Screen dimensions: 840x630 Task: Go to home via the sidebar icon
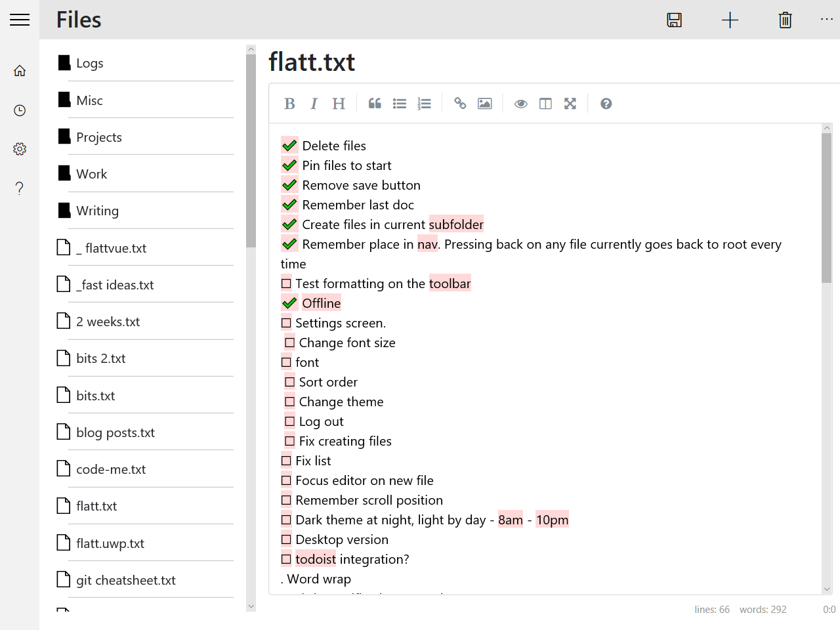[x=20, y=71]
